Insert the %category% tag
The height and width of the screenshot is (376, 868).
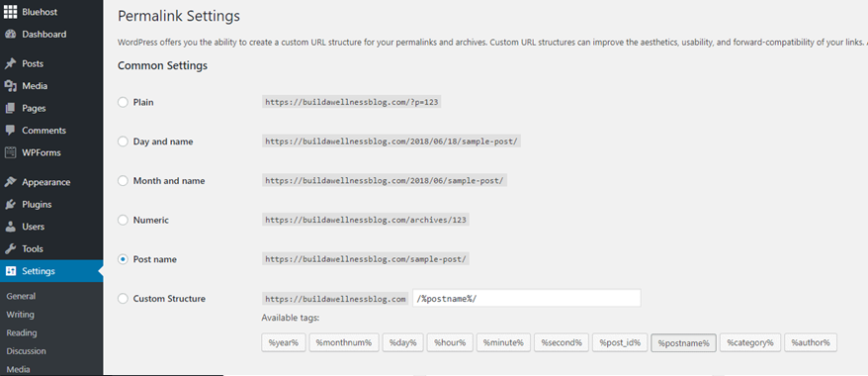click(750, 342)
